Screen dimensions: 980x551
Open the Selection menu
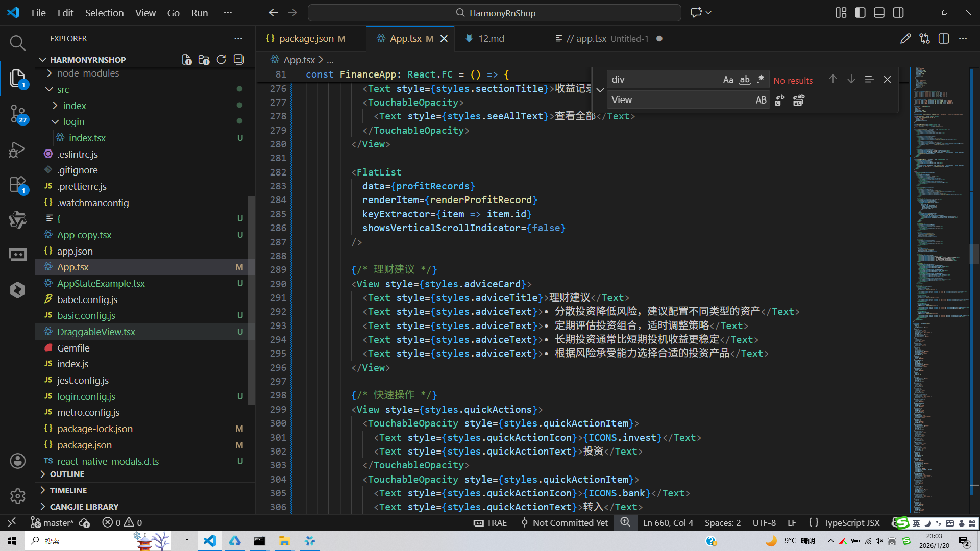pyautogui.click(x=104, y=13)
